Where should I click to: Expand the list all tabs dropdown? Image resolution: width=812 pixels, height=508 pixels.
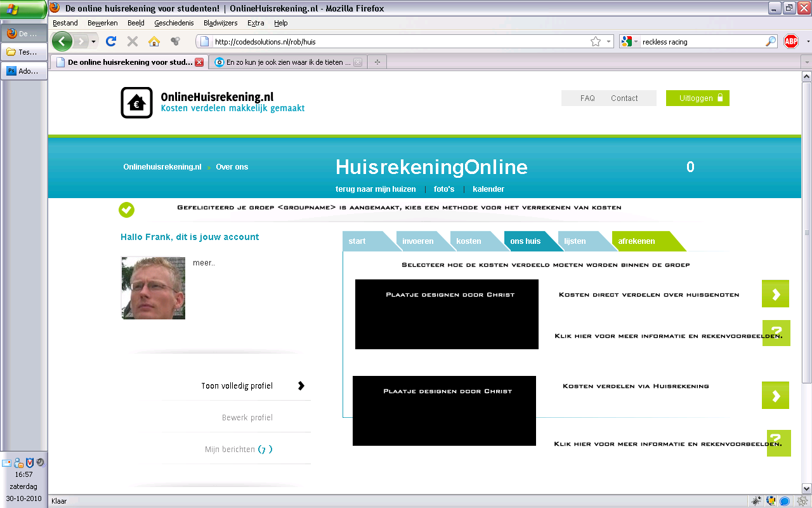tap(806, 62)
